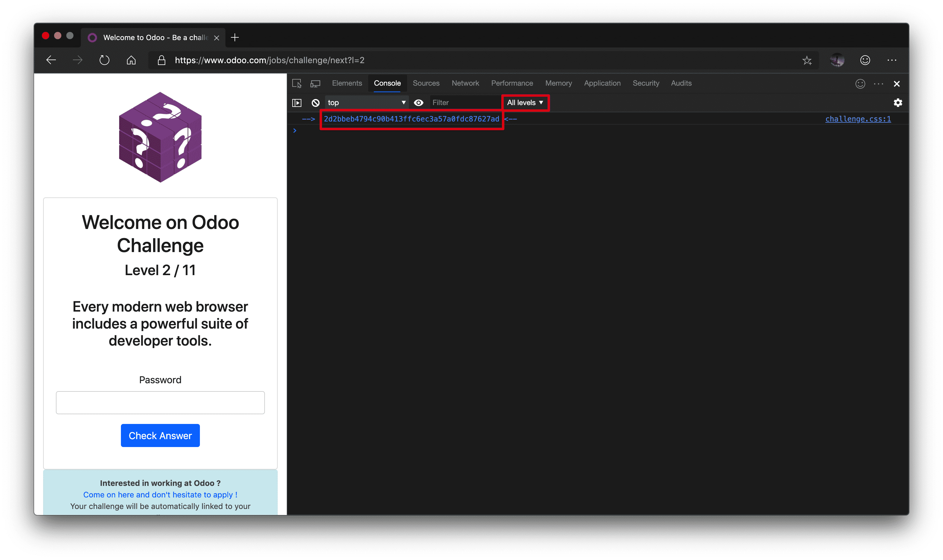Click the purple question-mark cube image

pos(160,137)
